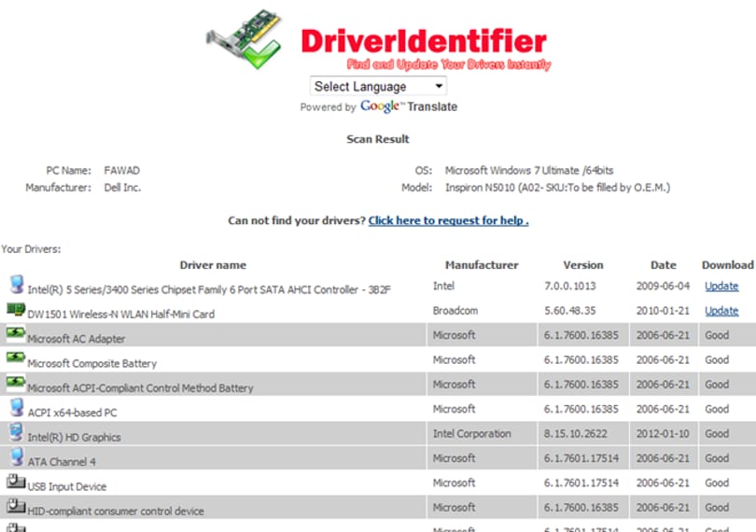Update the Intel SATA AHCI Controller driver
This screenshot has width=756, height=532.
721,286
